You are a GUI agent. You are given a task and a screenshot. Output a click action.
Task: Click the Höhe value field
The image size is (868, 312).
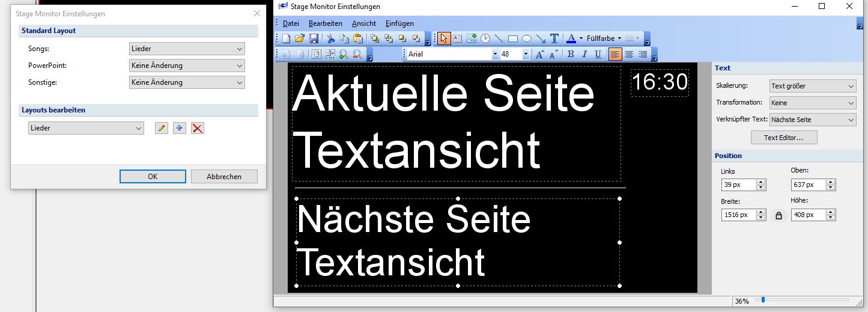pyautogui.click(x=809, y=215)
